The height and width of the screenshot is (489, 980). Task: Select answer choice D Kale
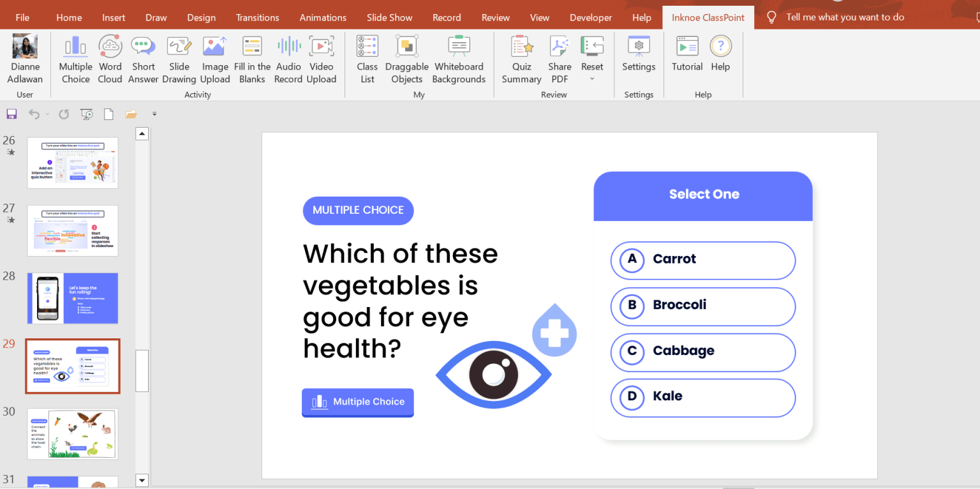click(702, 398)
